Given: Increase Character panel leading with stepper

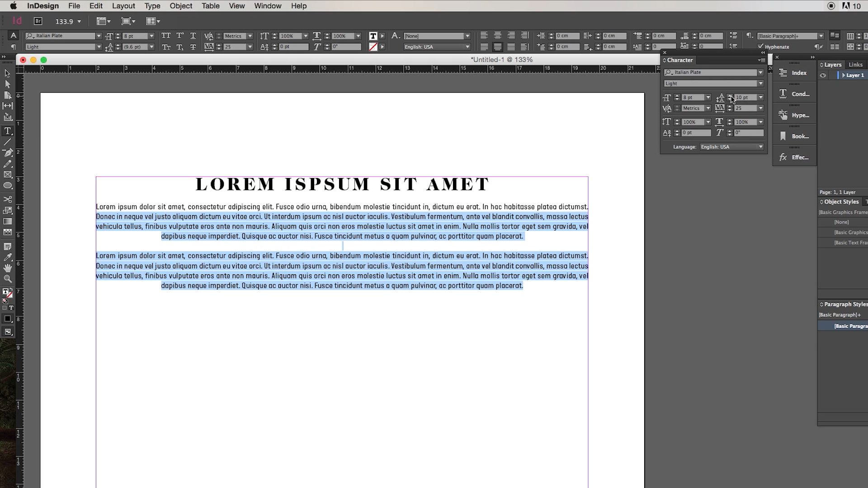Looking at the screenshot, I should point(730,95).
